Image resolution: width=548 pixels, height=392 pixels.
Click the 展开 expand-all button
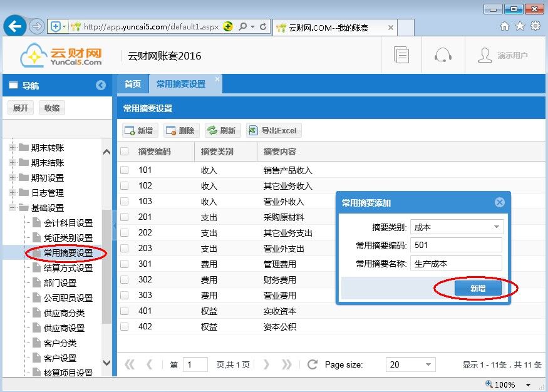[20, 108]
